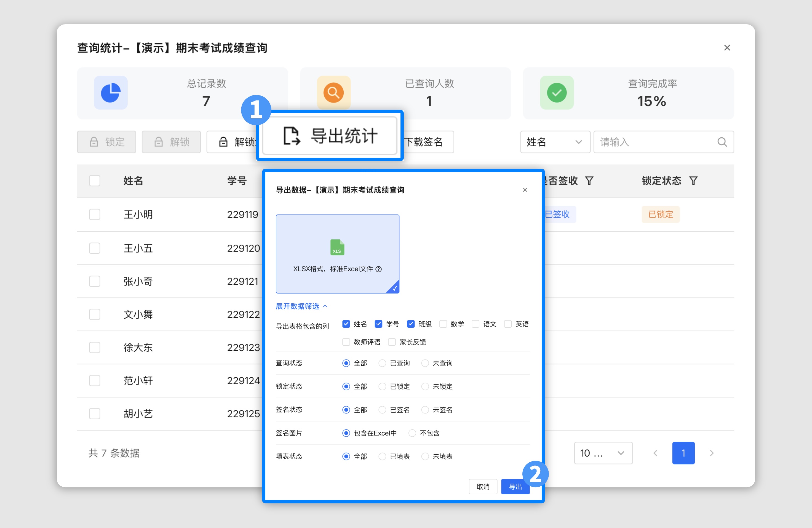Click the total records pie chart icon
Screen dimensions: 812x528
pos(111,92)
